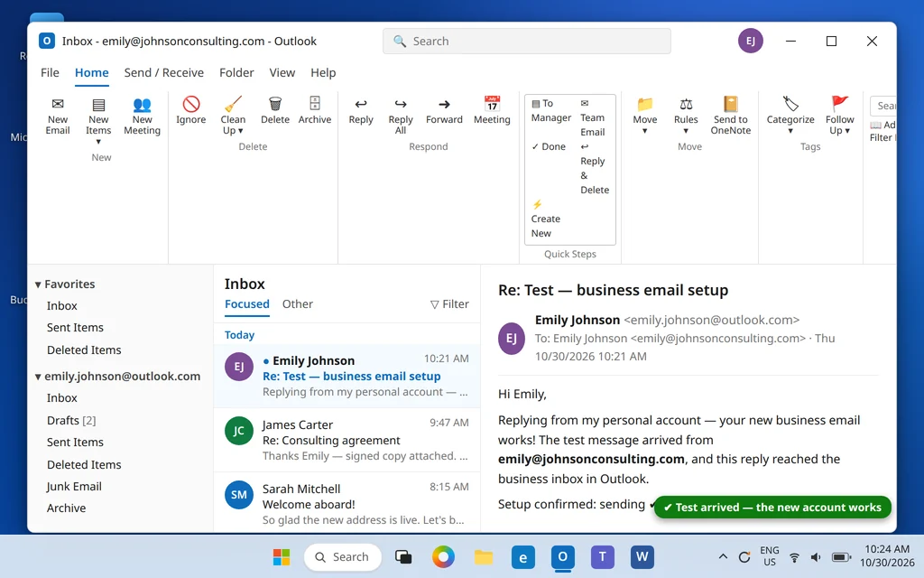This screenshot has height=578, width=924.
Task: Run the Team Email quick step
Action: click(x=592, y=117)
